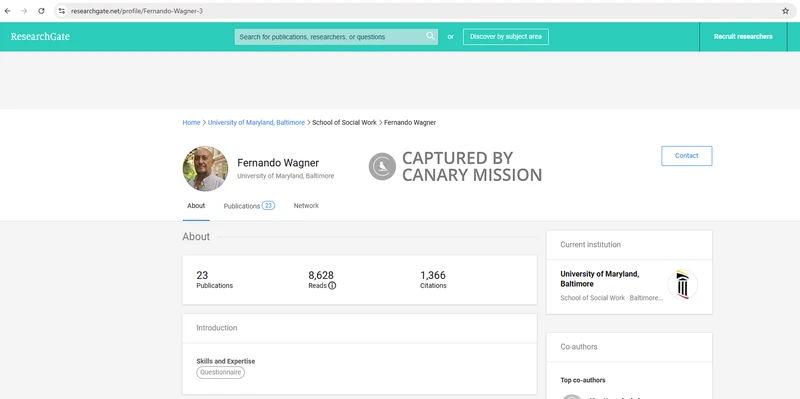Image resolution: width=800 pixels, height=399 pixels.
Task: Click the 1,366 Citations statistic
Action: (433, 280)
